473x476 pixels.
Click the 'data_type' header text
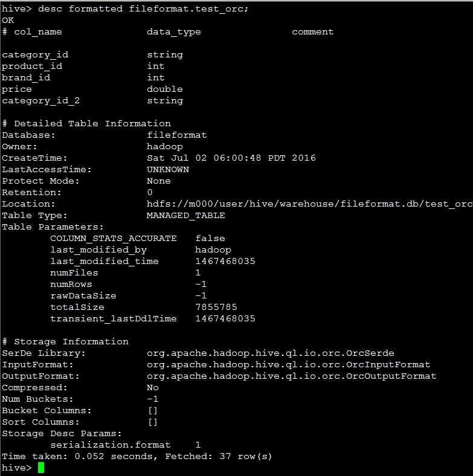click(173, 32)
